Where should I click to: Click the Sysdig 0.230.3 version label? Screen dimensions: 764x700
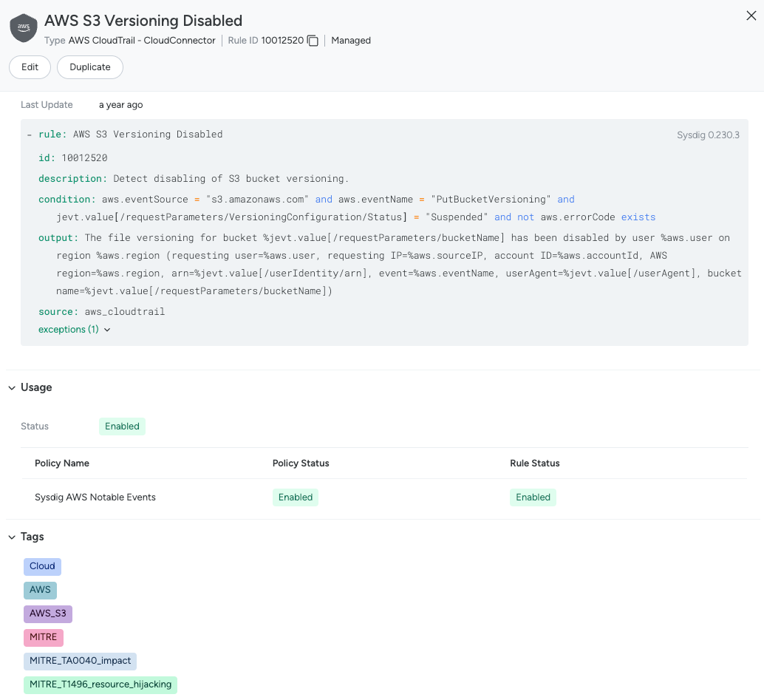(708, 135)
